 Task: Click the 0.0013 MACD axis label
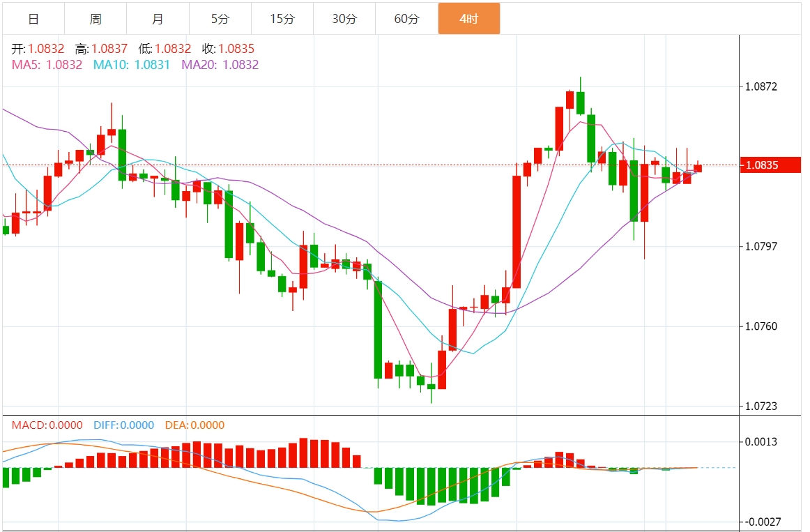[761, 442]
